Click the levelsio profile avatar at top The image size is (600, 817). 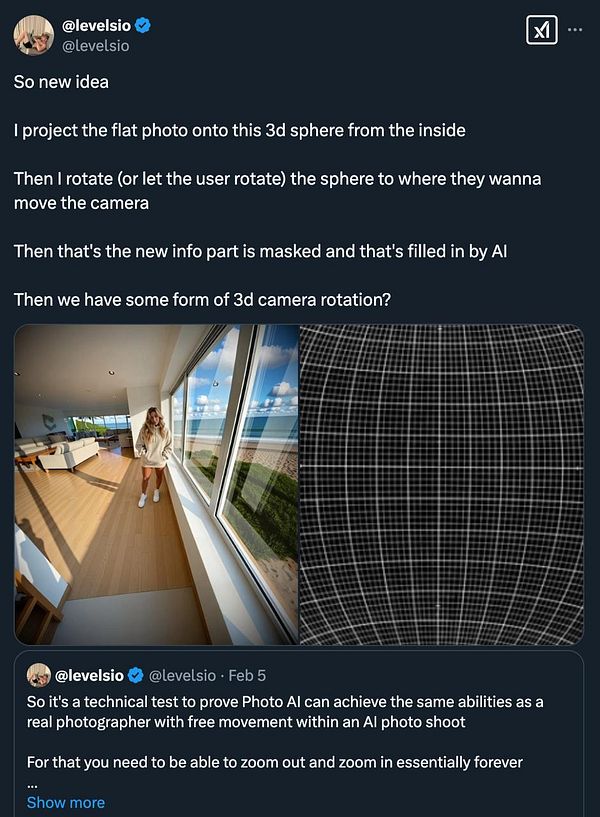(33, 35)
